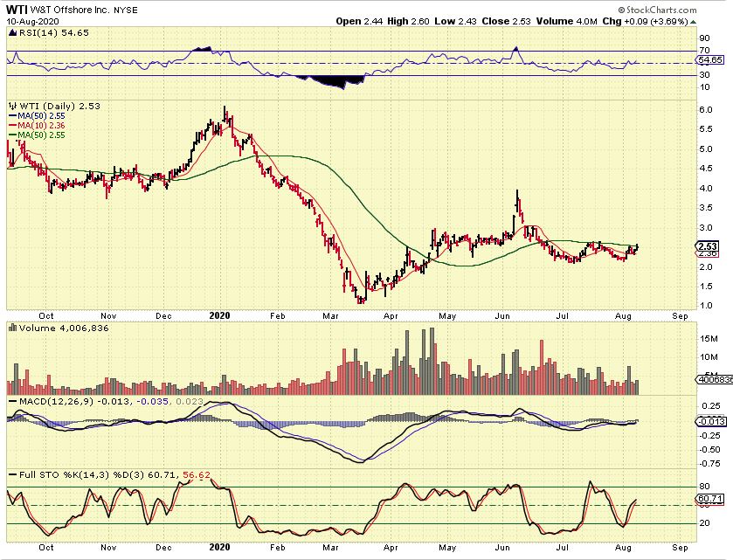Click Sep on the price chart date axis
This screenshot has height=560, width=733.
pyautogui.click(x=681, y=316)
